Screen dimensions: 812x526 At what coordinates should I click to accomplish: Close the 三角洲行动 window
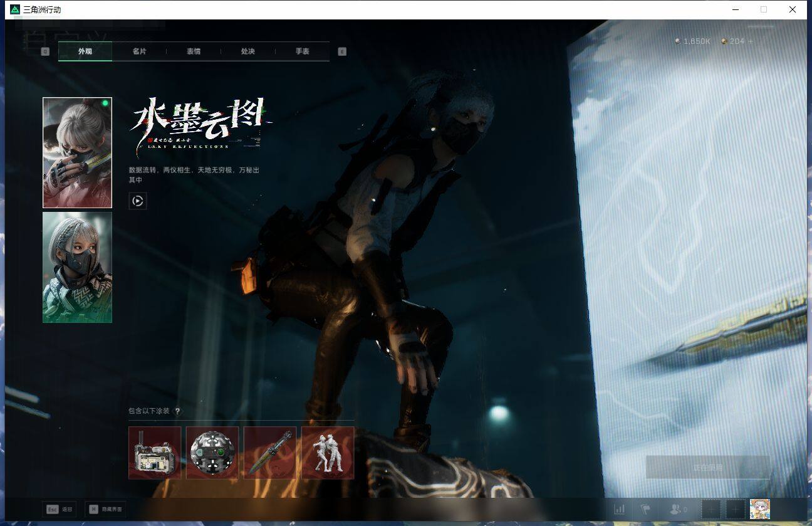[x=793, y=9]
